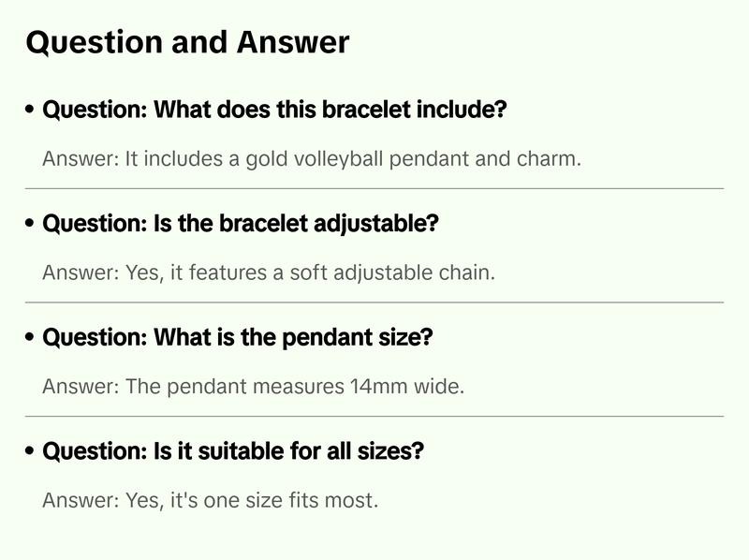The image size is (749, 560).
Task: Click the one size fits most answer
Action: pos(210,500)
